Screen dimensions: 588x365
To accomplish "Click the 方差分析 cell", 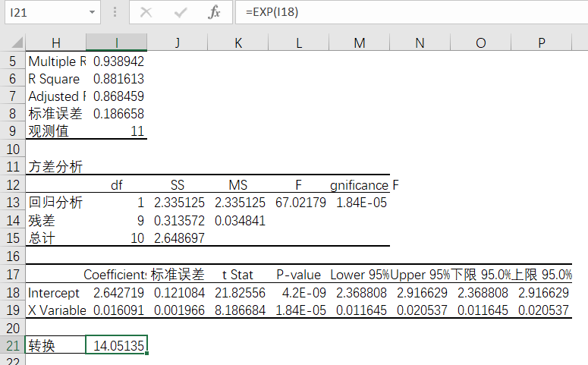I will click(55, 167).
